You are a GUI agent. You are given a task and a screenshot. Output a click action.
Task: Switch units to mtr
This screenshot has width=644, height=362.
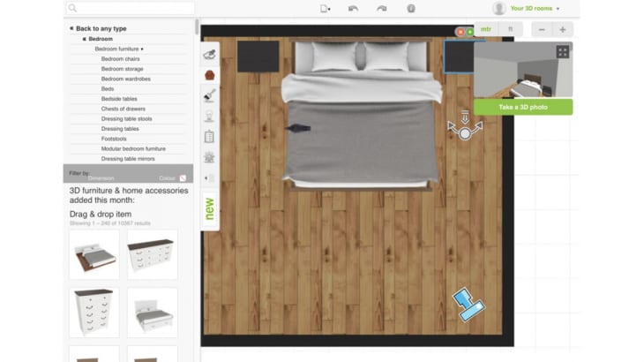point(486,29)
